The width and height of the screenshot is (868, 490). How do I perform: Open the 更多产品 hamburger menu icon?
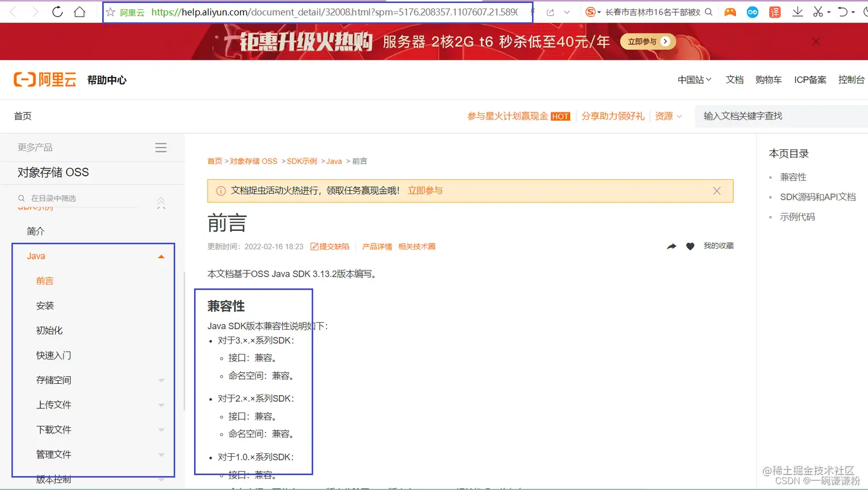[161, 148]
